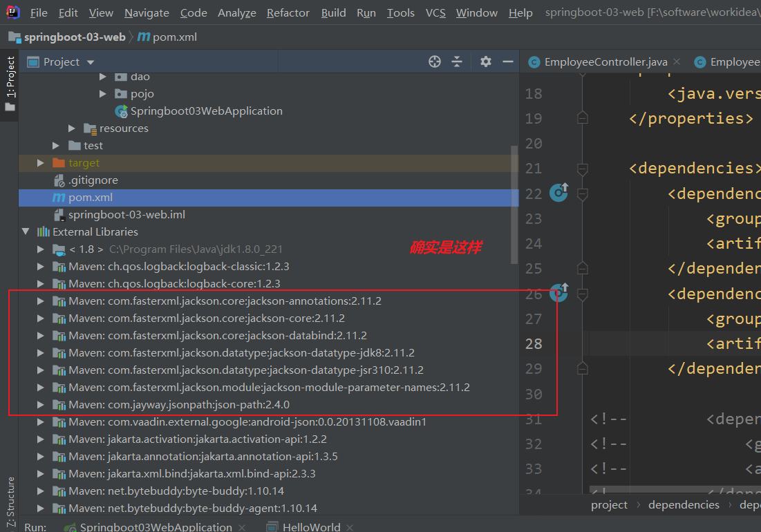Click pom.xml in navigation breadcrumb
The height and width of the screenshot is (532, 761).
tap(175, 37)
